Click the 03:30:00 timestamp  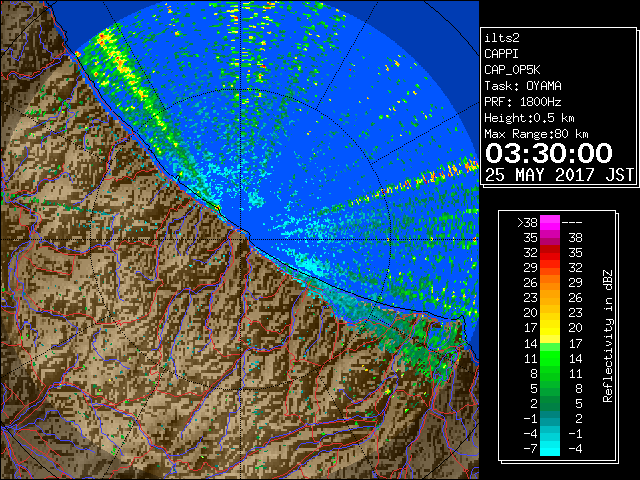click(549, 153)
